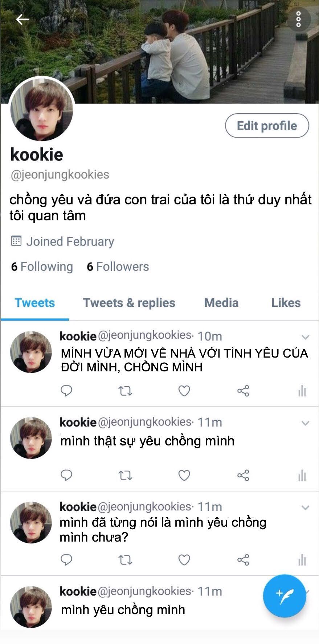Like the 'mình thật sự yêu chồng mình' tweet
This screenshot has height=644, width=319.
pyautogui.click(x=184, y=475)
